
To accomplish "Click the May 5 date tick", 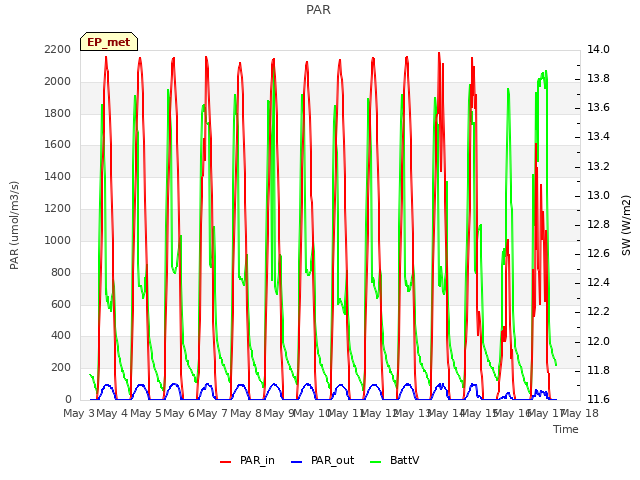I will [x=146, y=413].
